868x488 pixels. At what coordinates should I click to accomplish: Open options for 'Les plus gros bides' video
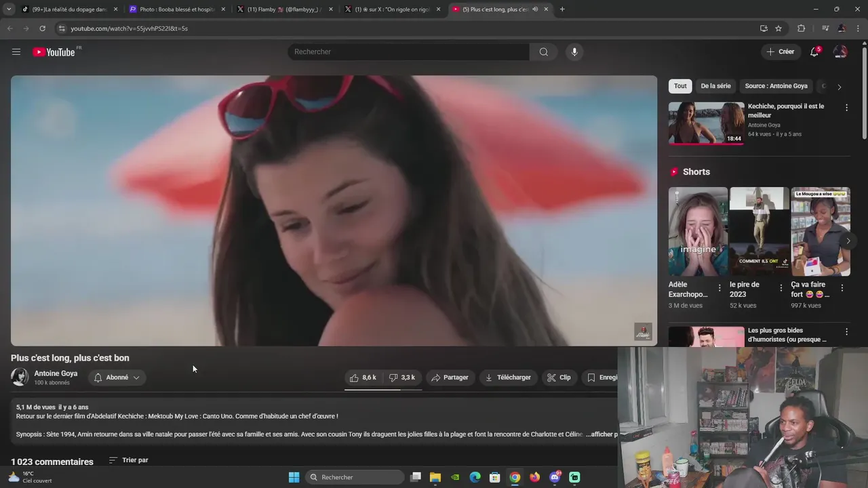click(x=846, y=331)
